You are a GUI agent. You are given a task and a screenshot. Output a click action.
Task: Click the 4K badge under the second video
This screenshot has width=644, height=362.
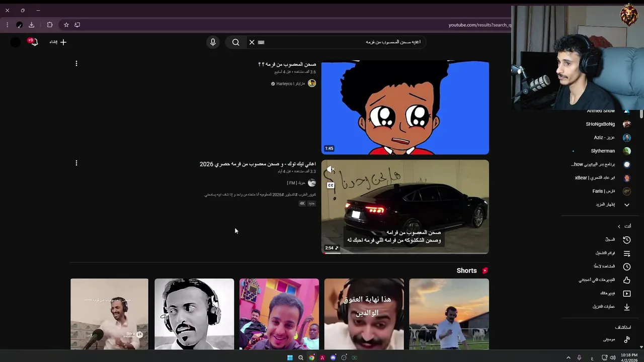(x=302, y=204)
